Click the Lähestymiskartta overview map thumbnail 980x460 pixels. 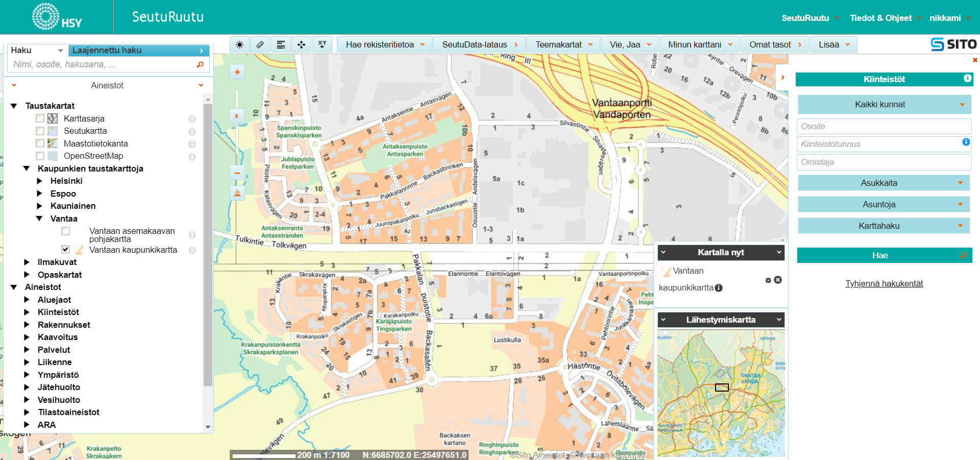pos(721,393)
